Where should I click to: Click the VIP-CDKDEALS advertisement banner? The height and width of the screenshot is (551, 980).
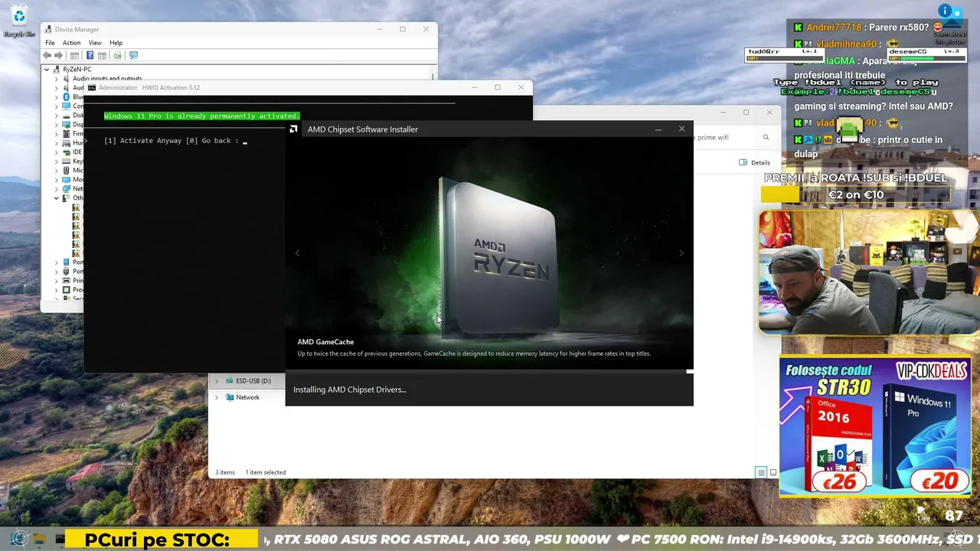tap(875, 426)
